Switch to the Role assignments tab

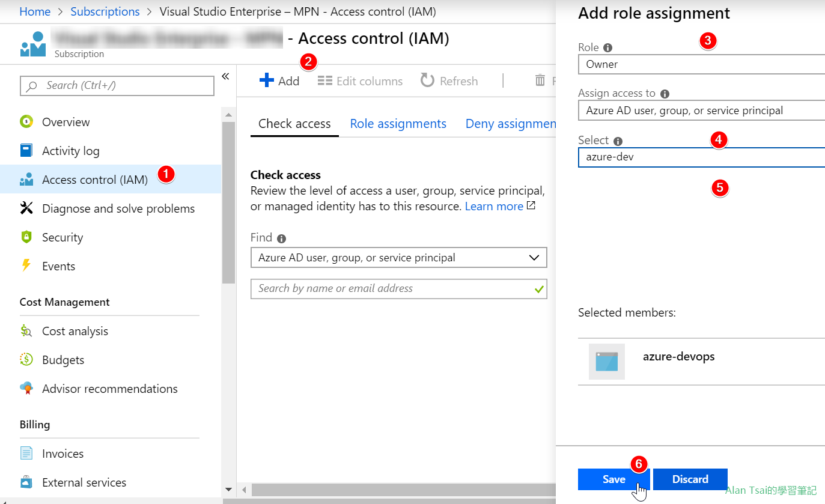tap(398, 124)
